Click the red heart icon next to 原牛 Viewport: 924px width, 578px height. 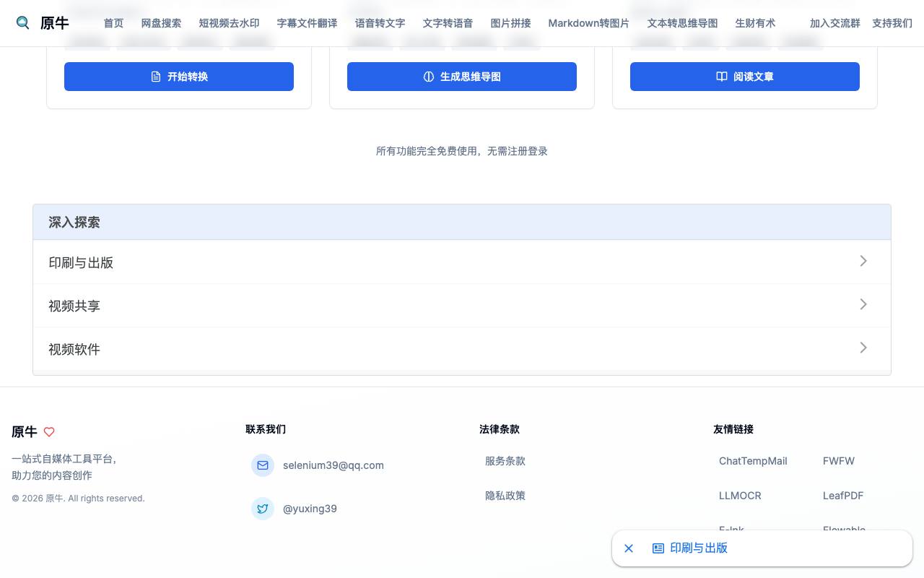49,432
